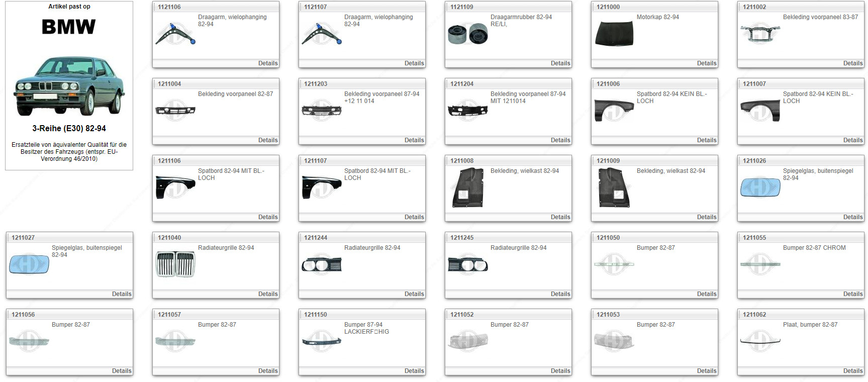Open wheel arch liner image 1211009
The image size is (868, 382).
614,187
